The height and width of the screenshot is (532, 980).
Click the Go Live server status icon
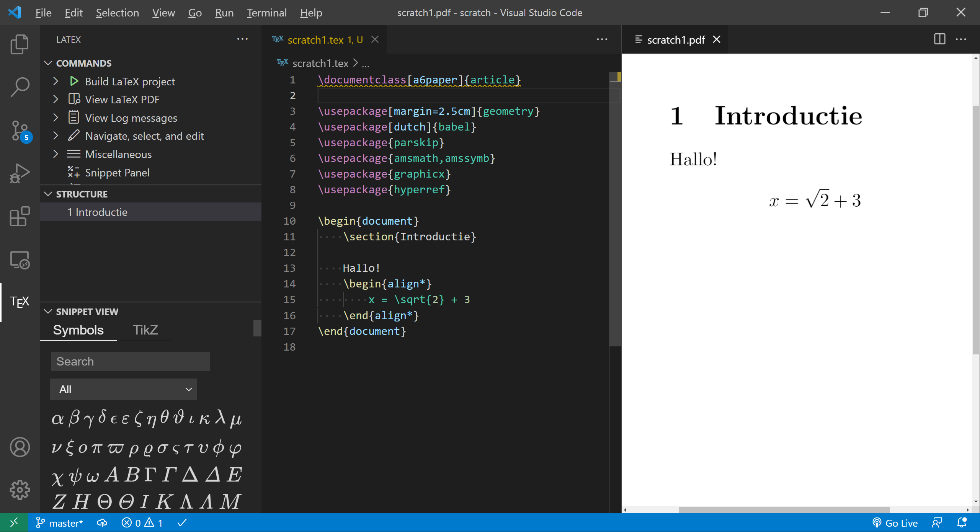coord(895,522)
